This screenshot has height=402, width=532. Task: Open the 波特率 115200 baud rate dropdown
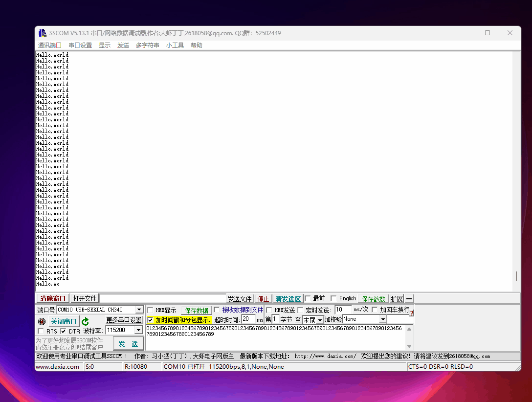pyautogui.click(x=138, y=330)
